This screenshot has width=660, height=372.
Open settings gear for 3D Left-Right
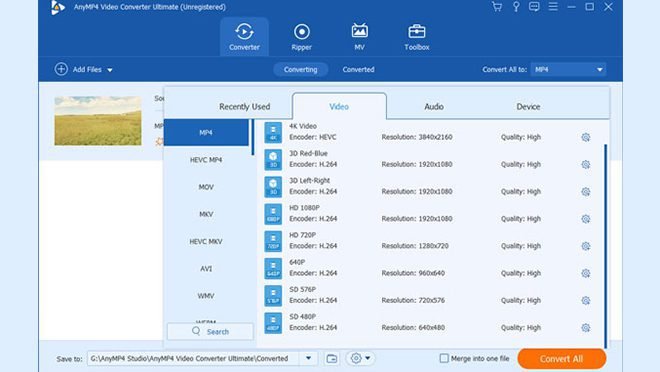tap(585, 192)
